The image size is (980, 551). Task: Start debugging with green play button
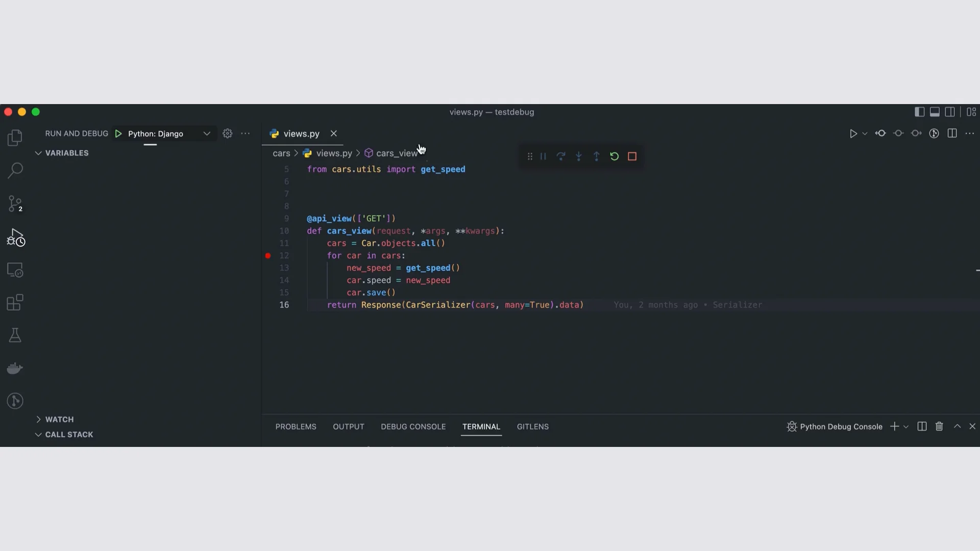pos(118,134)
